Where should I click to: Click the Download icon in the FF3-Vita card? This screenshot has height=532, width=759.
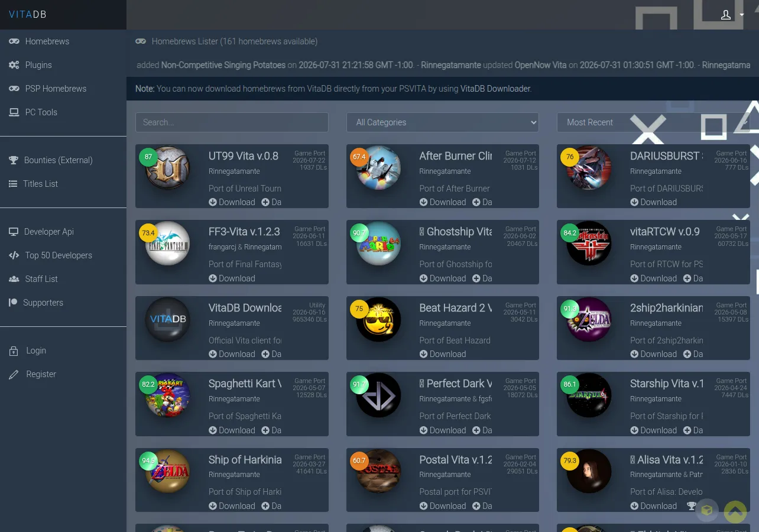click(x=213, y=278)
